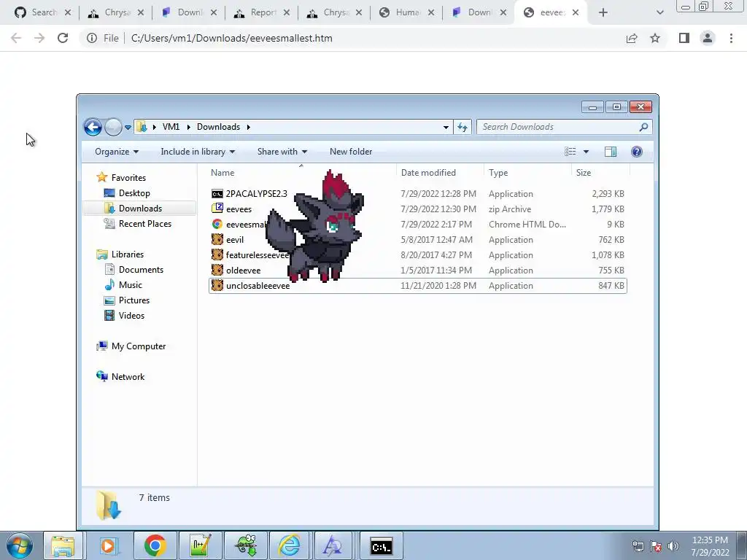Click Downloads in the address breadcrumb
The height and width of the screenshot is (560, 747).
[x=218, y=127]
